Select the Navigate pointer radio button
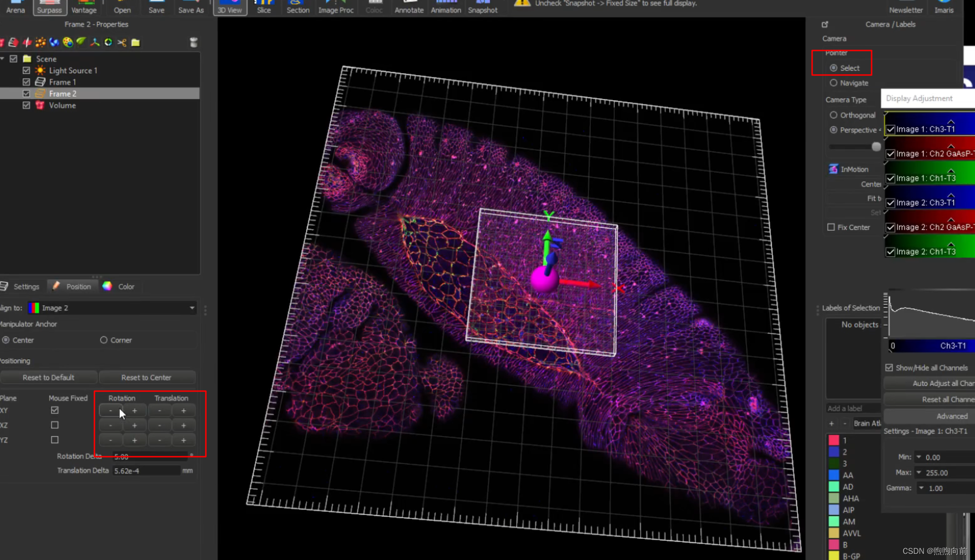 [x=833, y=83]
